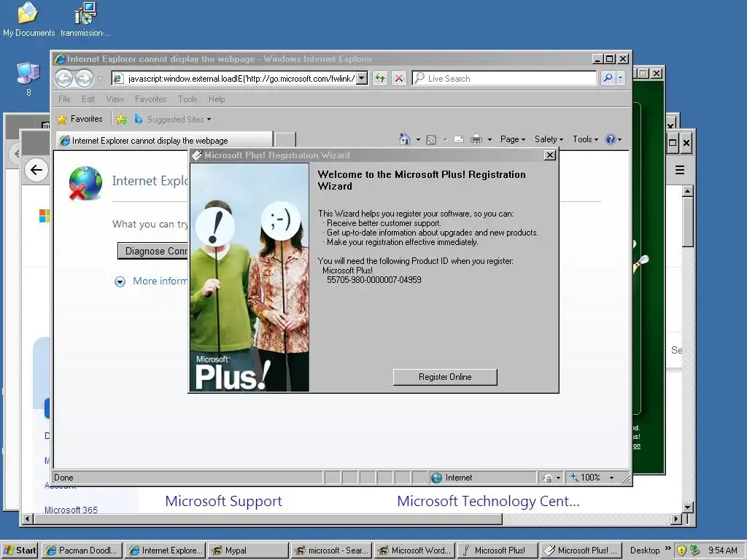Open the search provider dropdown arrow
Screen dimensions: 747x560
tap(620, 78)
